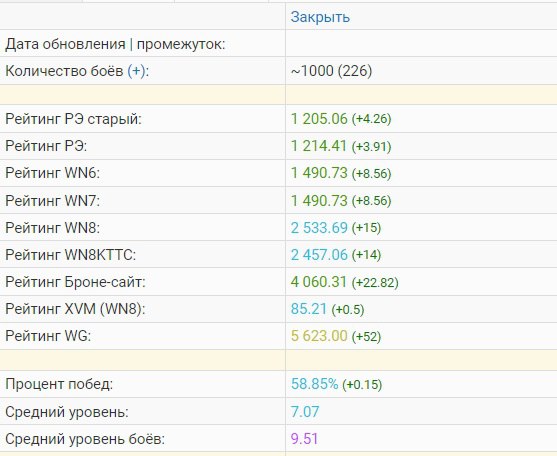
Task: Select the Дата обновления | промежуток label
Action: coord(115,44)
